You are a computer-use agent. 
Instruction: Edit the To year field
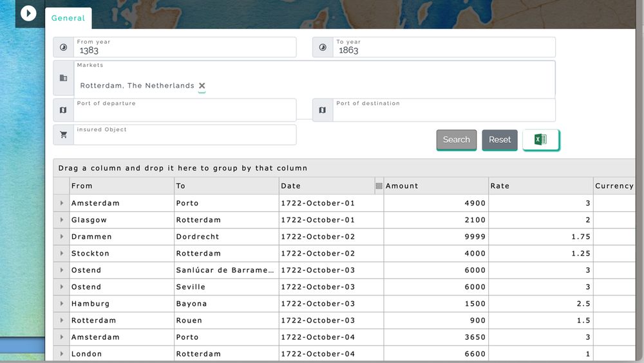coord(444,47)
